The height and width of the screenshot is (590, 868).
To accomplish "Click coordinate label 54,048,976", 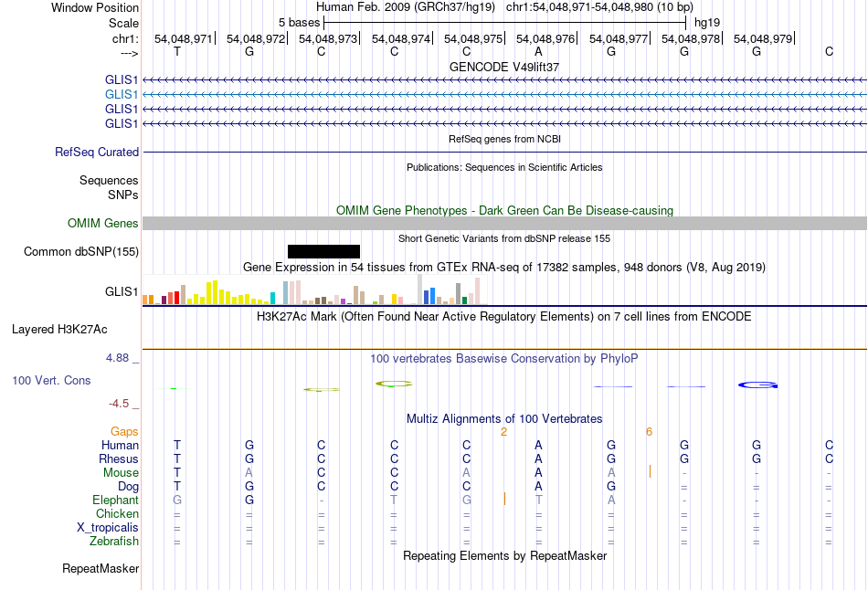I will click(x=545, y=38).
